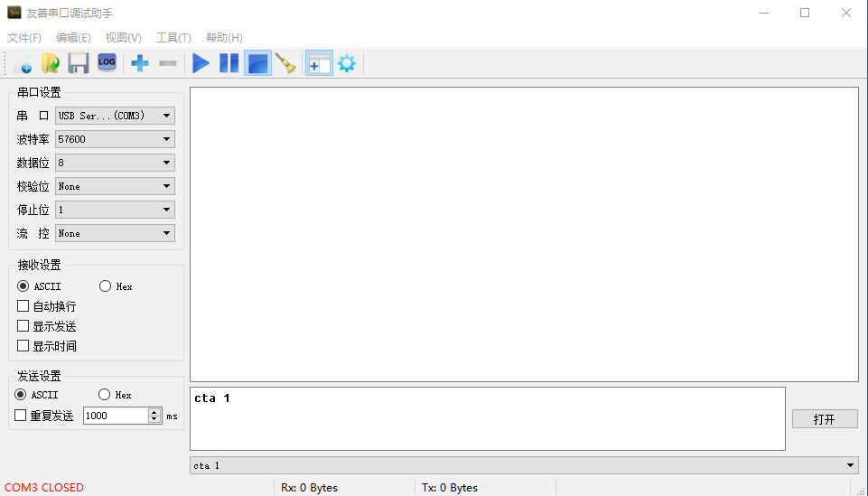Open the 工具(T) menu
This screenshot has width=868, height=496.
click(x=173, y=38)
